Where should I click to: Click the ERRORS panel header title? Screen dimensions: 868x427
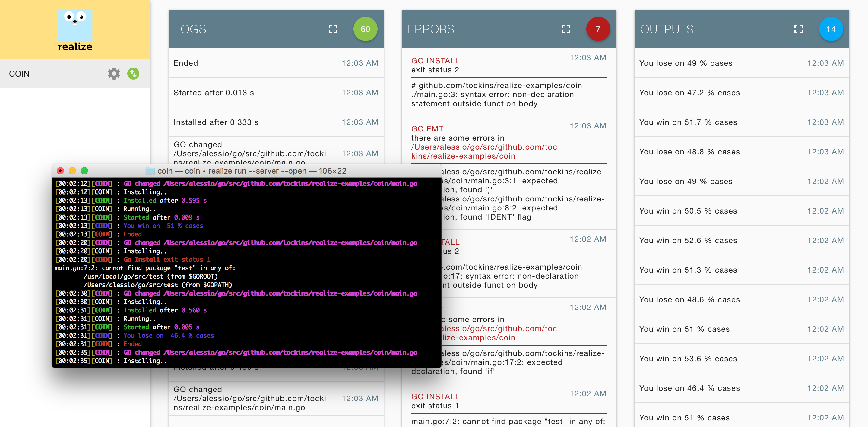pos(431,29)
